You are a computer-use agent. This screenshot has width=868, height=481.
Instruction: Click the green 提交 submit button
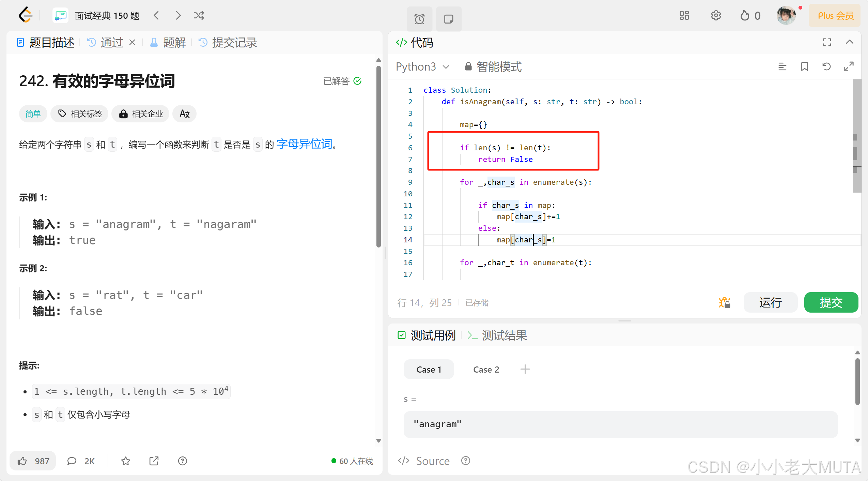(x=831, y=302)
